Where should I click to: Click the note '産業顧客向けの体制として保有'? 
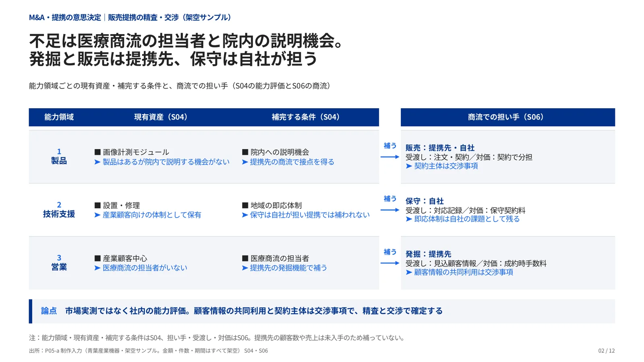click(148, 215)
